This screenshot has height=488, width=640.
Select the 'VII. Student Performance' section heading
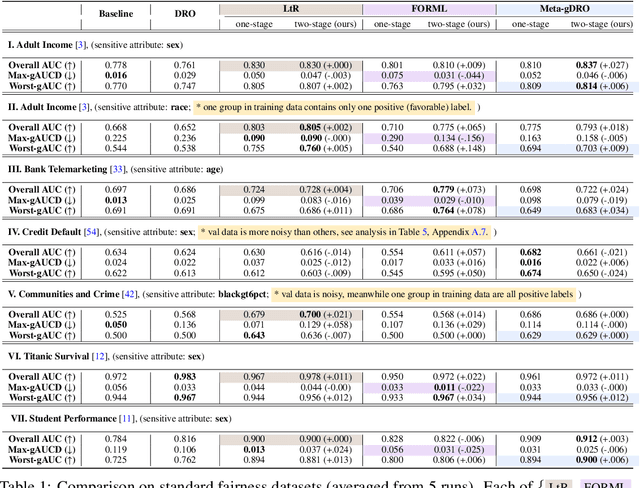coord(62,419)
